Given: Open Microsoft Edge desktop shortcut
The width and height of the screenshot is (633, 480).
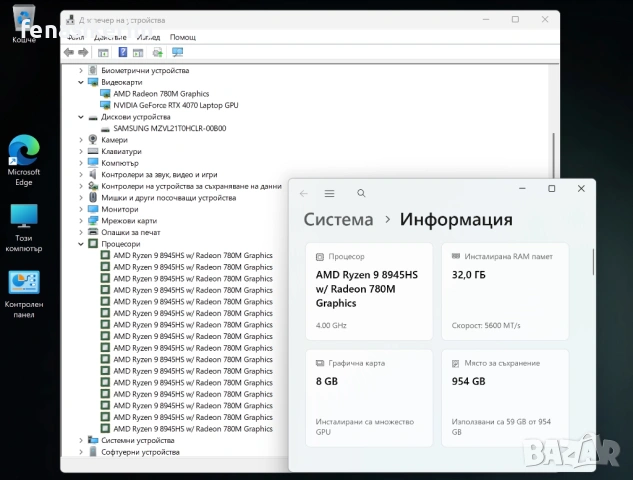Looking at the screenshot, I should pos(24,160).
